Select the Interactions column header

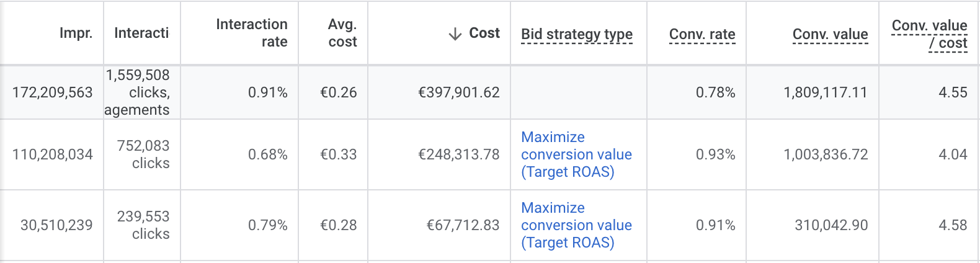pos(141,33)
